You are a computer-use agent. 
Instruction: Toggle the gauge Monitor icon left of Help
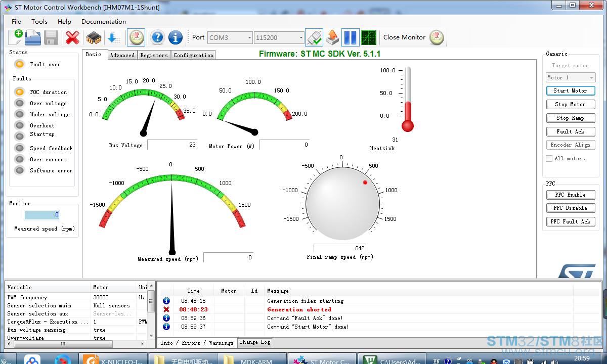[x=136, y=37]
